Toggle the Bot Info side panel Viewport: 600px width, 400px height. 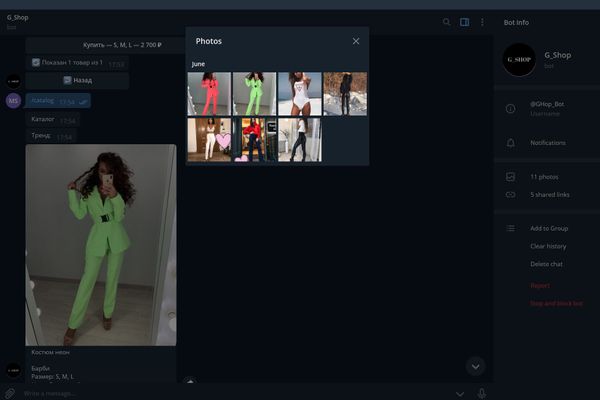pos(465,22)
